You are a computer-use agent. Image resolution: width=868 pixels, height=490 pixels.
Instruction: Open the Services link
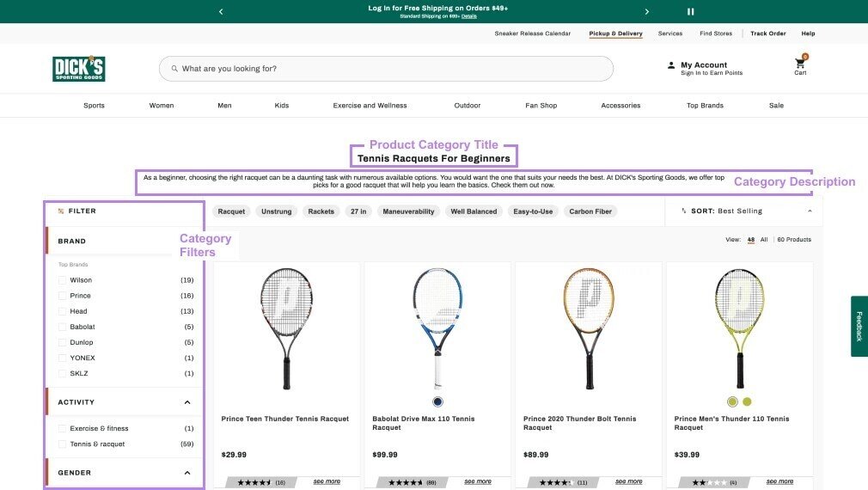coord(669,34)
